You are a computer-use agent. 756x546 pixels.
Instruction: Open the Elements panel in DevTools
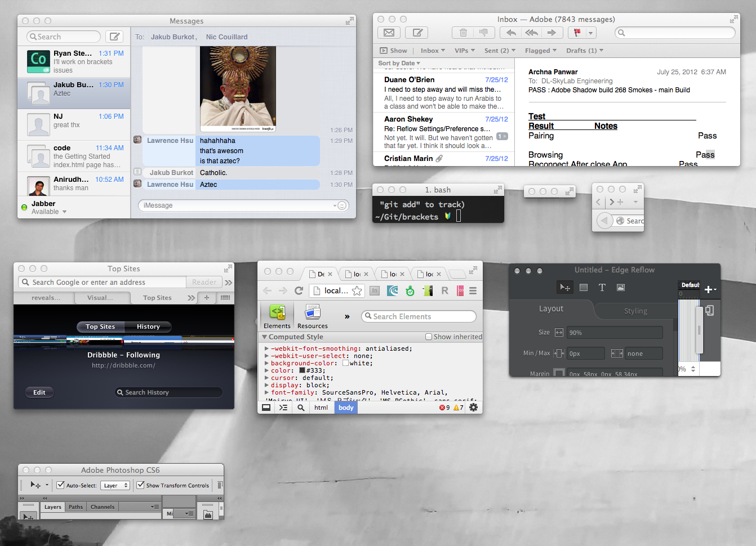tap(277, 316)
